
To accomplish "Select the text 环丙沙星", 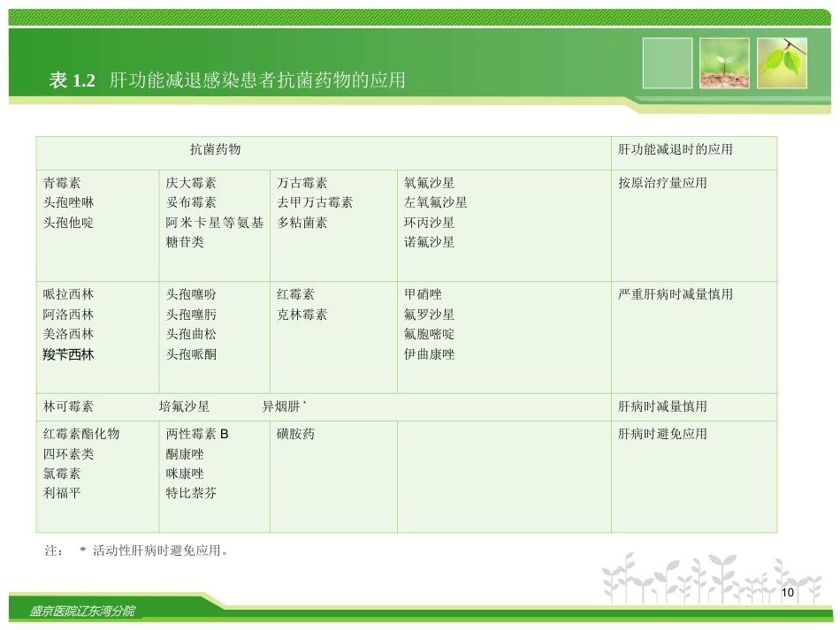I will point(429,223).
